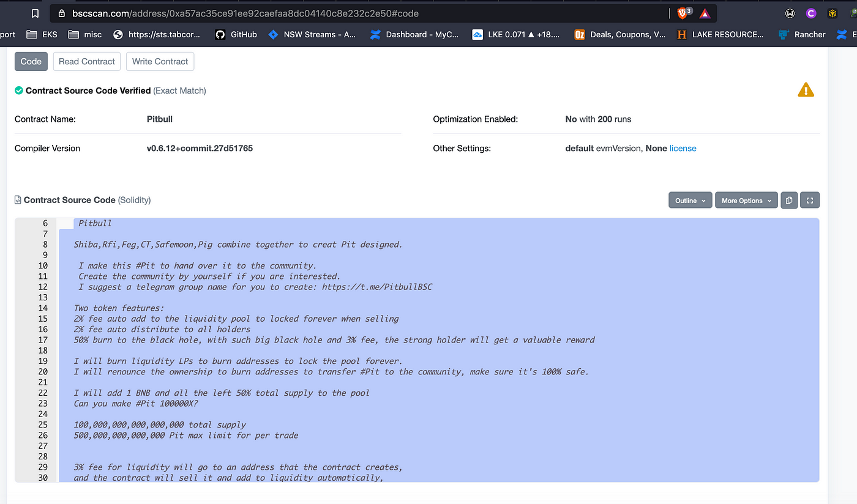Screen dimensions: 857x504
Task: Open the Brave Shields lion icon
Action: tap(683, 13)
